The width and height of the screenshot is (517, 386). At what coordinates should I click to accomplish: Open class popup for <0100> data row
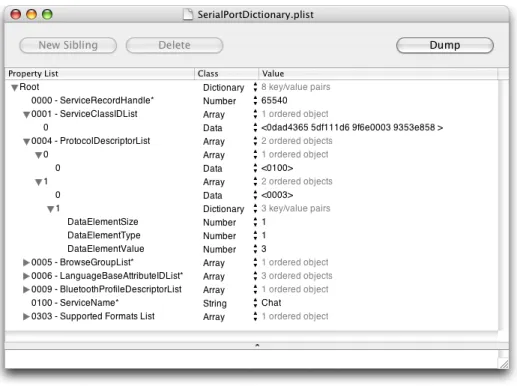pos(255,168)
